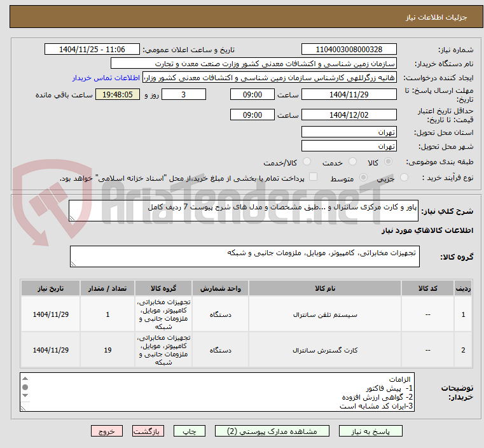Open 'مشاهده مدارک پیوستی (2)' attachments

(x=272, y=431)
